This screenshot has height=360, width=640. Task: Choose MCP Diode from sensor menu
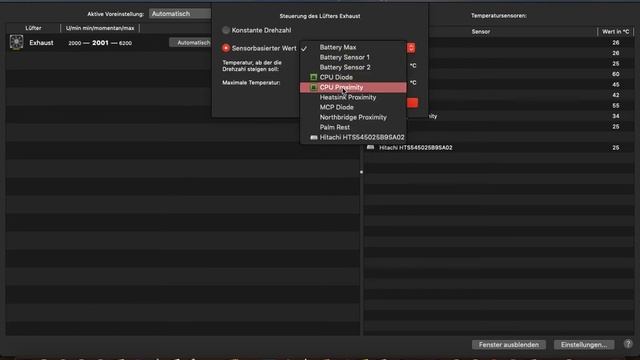click(x=353, y=107)
